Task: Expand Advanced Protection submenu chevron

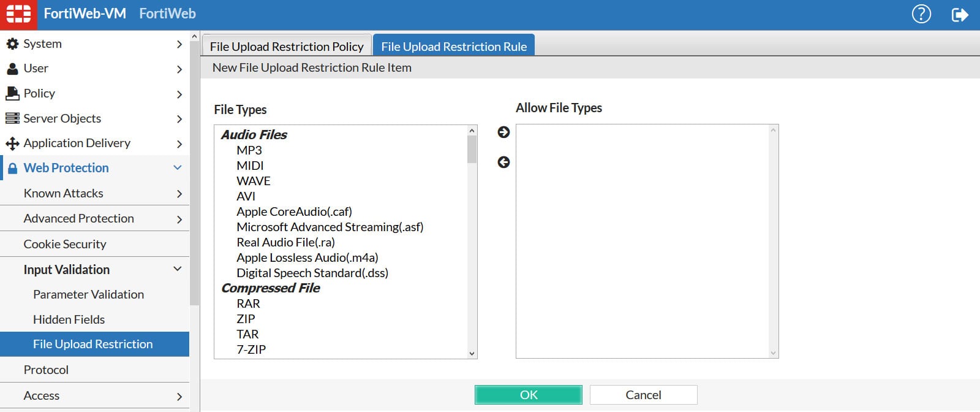Action: coord(179,219)
